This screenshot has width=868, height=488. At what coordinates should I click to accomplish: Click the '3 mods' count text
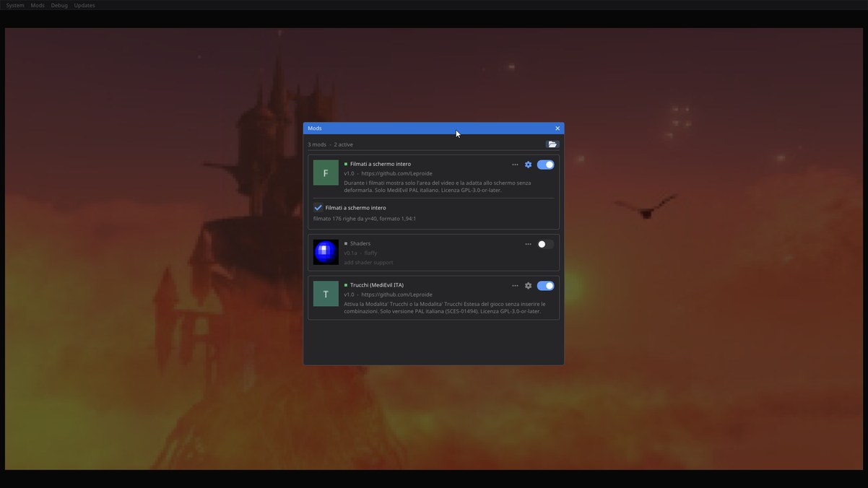[x=317, y=144]
